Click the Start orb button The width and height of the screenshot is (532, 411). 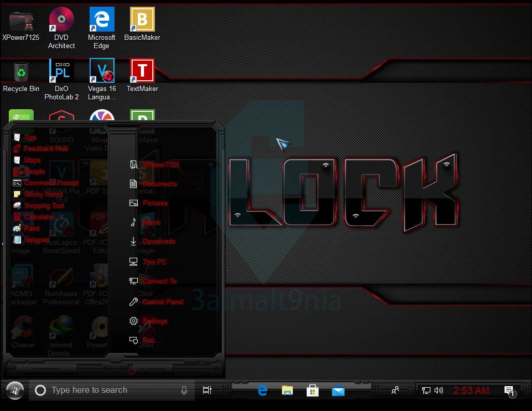pos(15,390)
